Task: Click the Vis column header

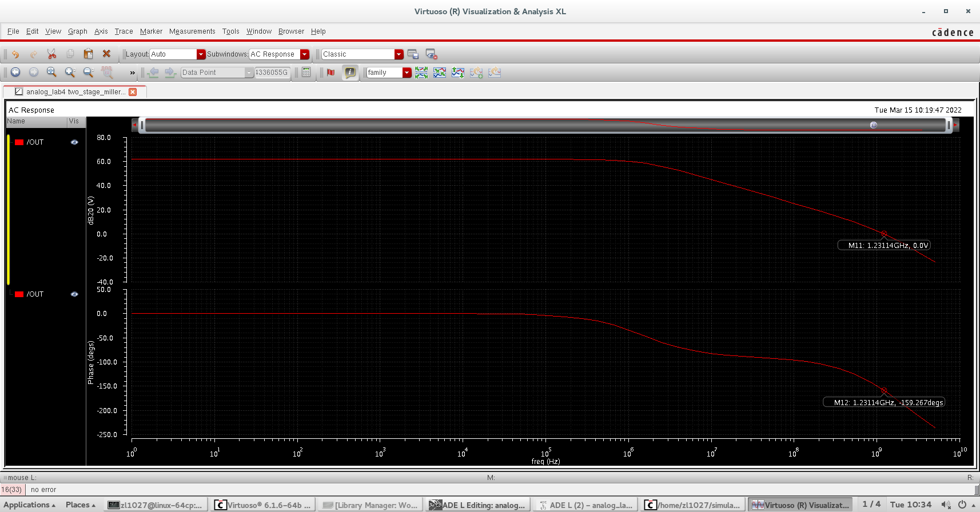Action: click(76, 121)
